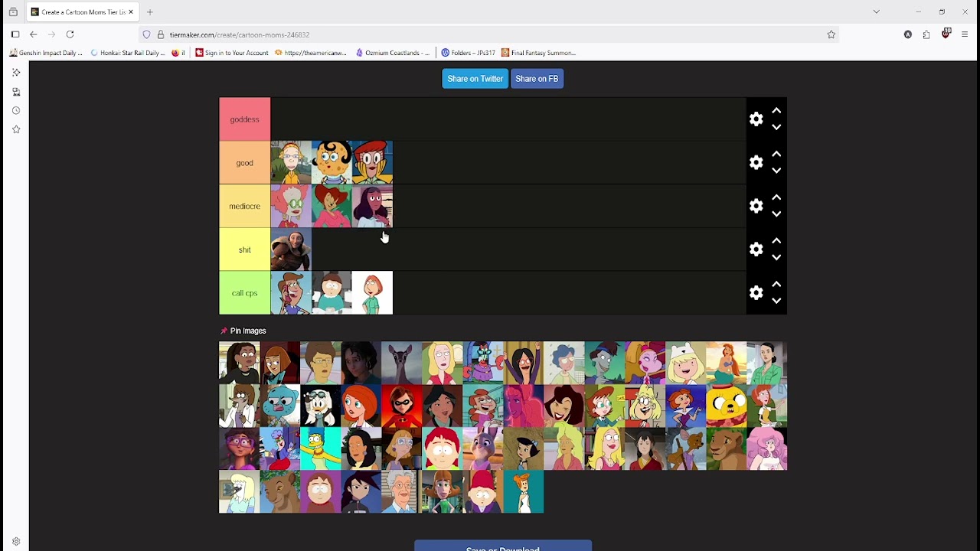Viewport: 980px width, 551px height.
Task: Toggle the sidebar panel icon
Action: coord(15,34)
